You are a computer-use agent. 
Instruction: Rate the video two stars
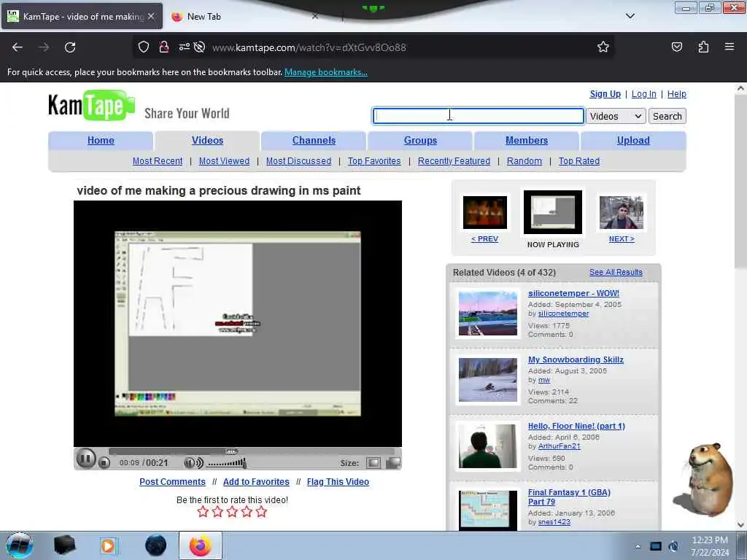click(x=217, y=512)
